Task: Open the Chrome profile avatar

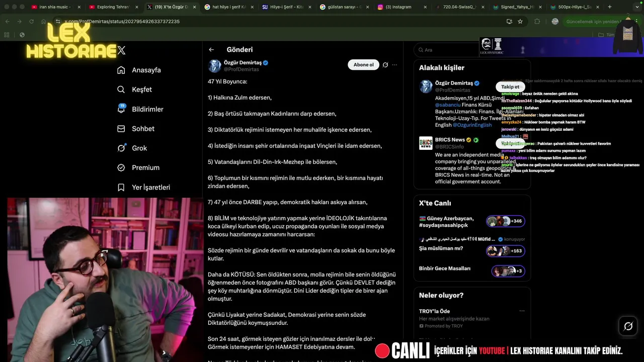Action: point(555,22)
